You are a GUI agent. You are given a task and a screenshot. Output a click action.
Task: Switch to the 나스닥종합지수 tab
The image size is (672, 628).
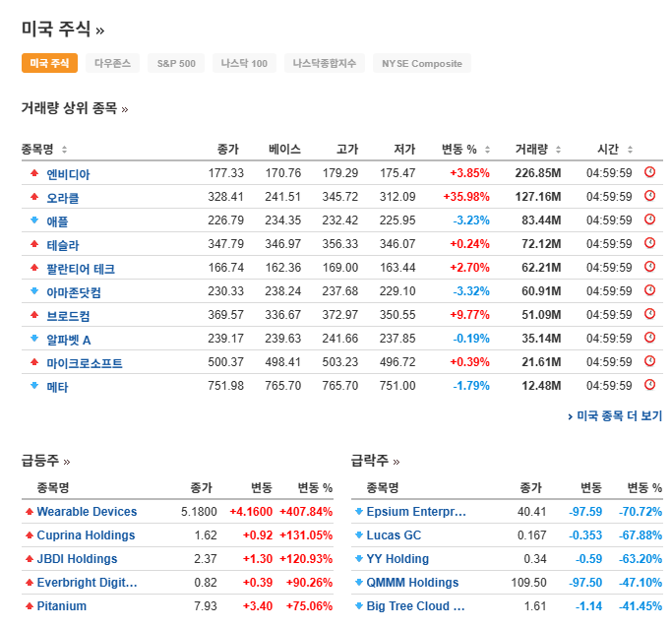[x=324, y=63]
